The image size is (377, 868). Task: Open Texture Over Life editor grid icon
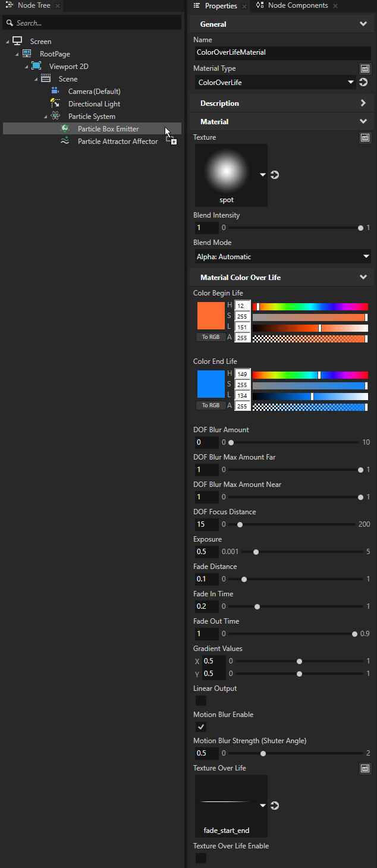click(365, 768)
